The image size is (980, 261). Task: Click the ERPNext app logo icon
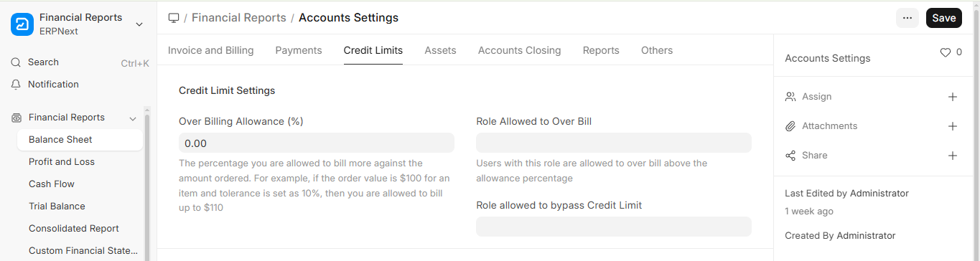click(x=22, y=24)
